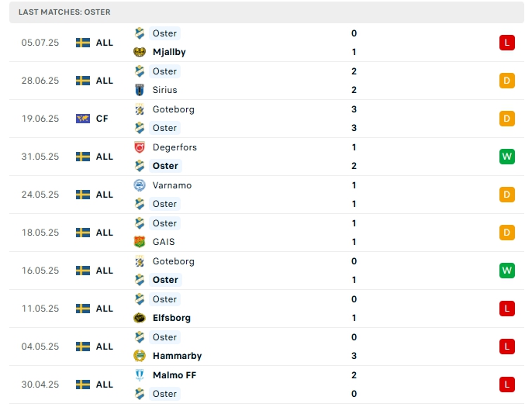Select the Elfsborg team name

[x=171, y=318]
